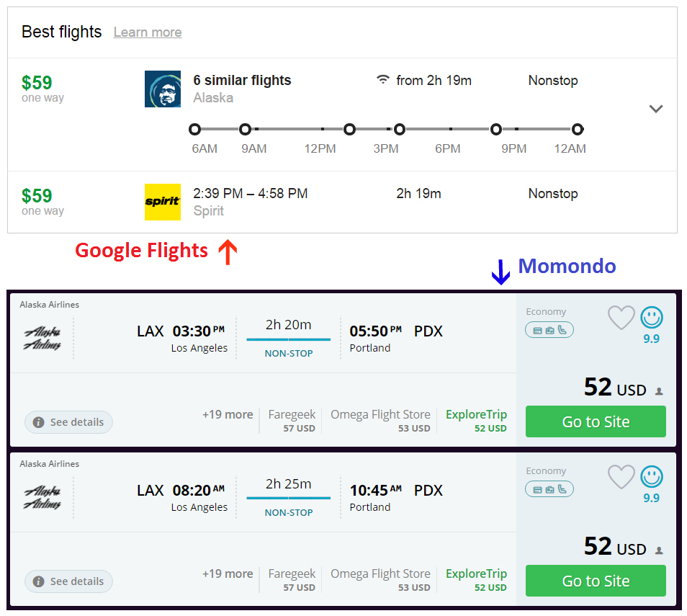Favorite the 8:20 AM flight via heart icon

coord(621,477)
